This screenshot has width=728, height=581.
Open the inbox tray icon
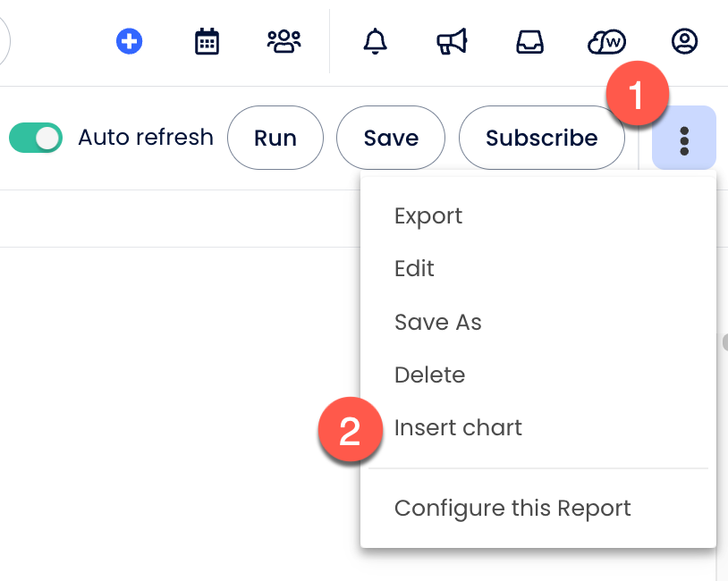coord(530,41)
